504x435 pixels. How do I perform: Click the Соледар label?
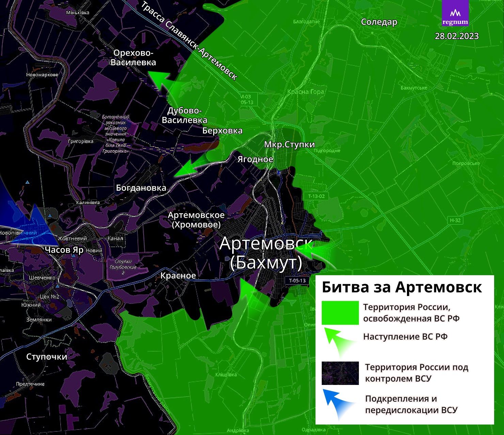pos(379,22)
